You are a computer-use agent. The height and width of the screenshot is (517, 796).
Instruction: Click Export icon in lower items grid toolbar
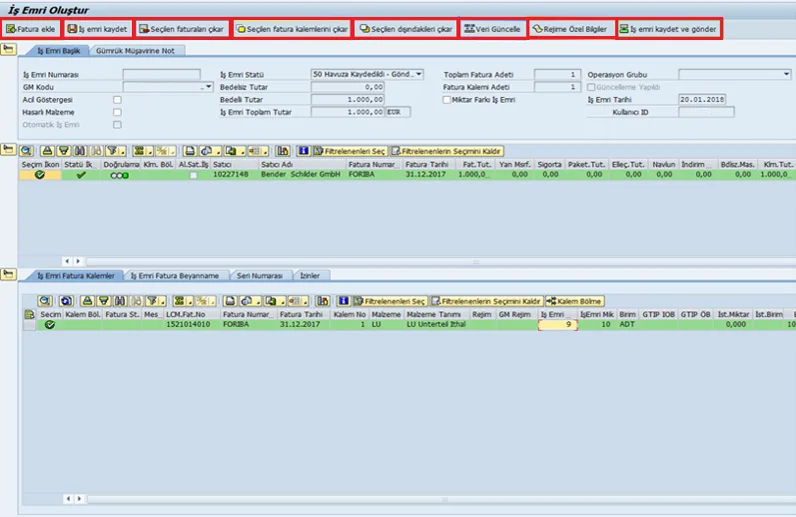[271, 301]
